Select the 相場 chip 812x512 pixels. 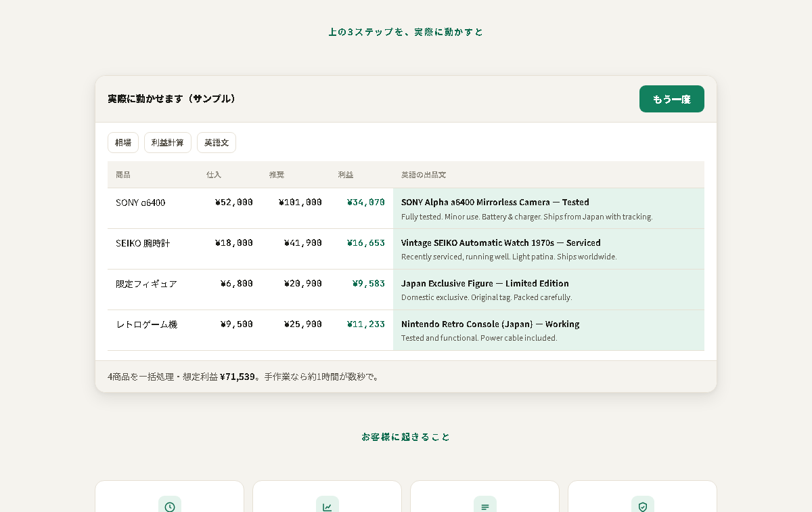(123, 143)
